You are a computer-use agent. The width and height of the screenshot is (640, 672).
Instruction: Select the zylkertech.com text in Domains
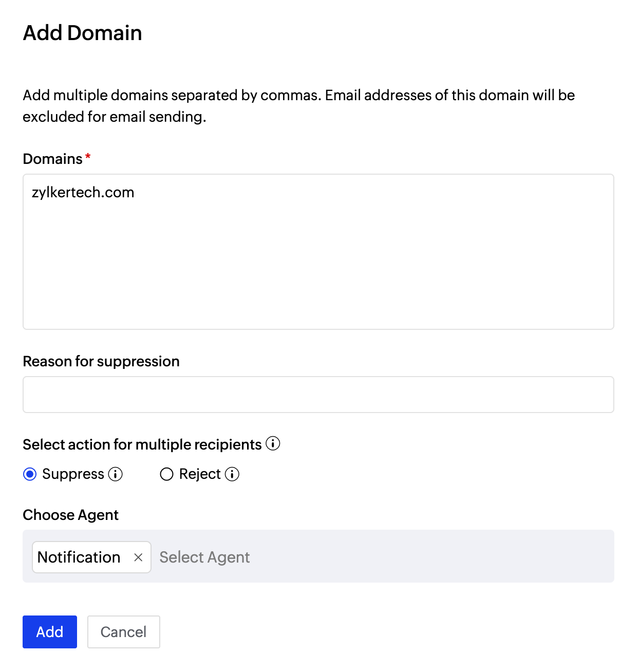[83, 192]
